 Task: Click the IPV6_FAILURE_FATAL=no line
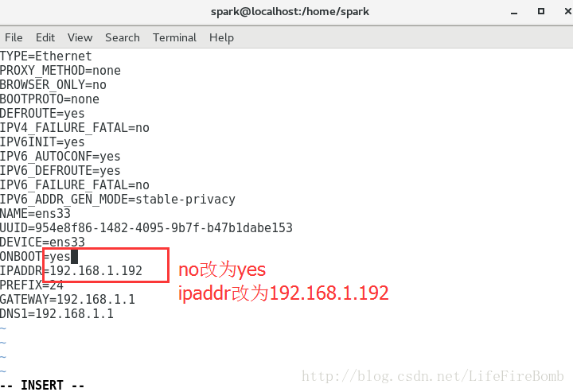click(x=75, y=185)
